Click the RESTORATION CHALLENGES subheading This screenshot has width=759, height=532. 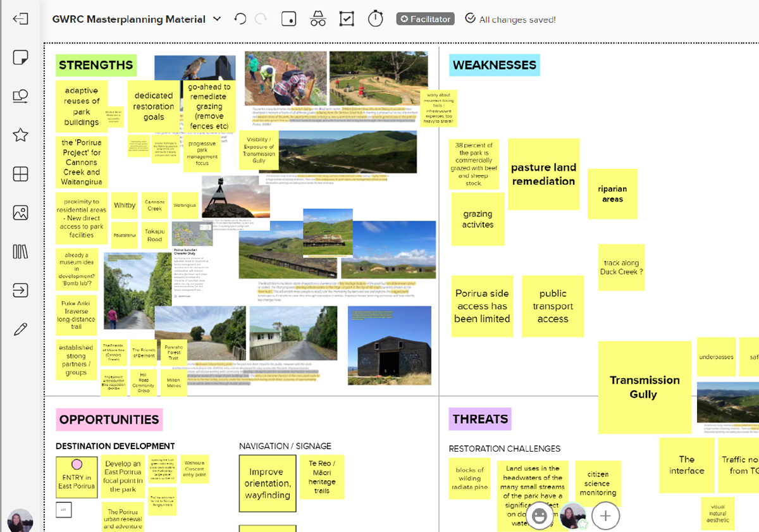click(x=505, y=448)
